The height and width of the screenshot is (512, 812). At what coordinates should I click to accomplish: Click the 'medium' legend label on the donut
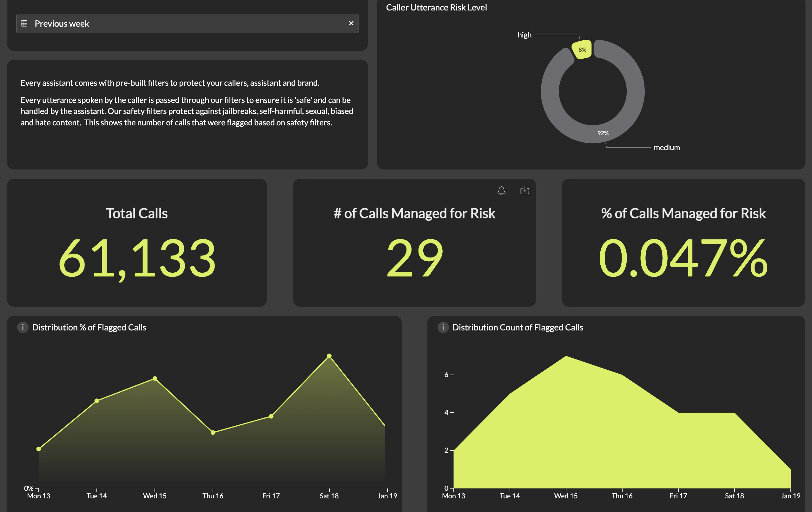(667, 147)
